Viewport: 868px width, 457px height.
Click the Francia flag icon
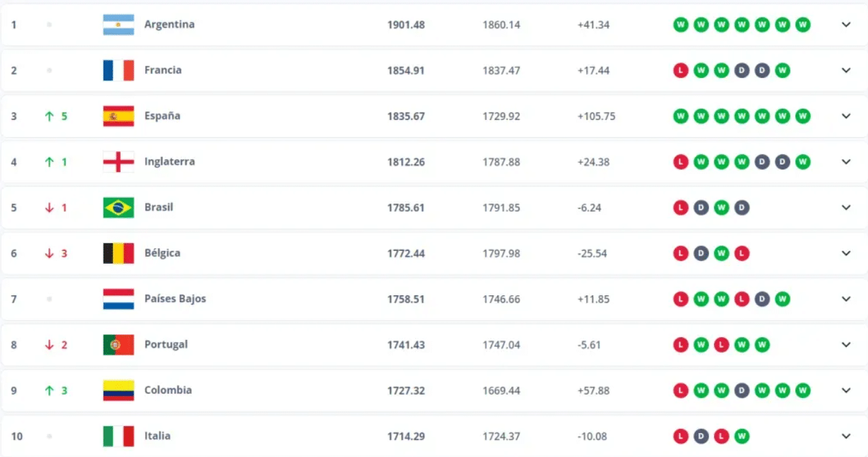119,71
